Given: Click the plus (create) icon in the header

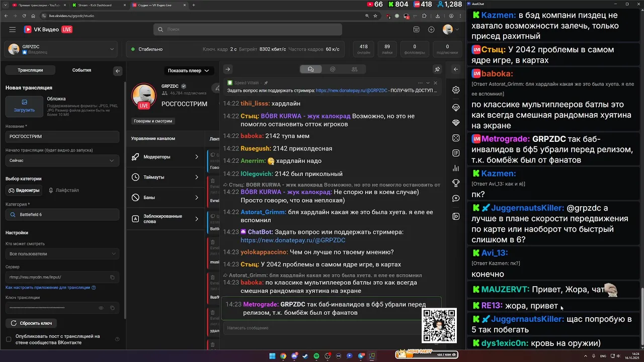Looking at the screenshot, I should [x=431, y=30].
